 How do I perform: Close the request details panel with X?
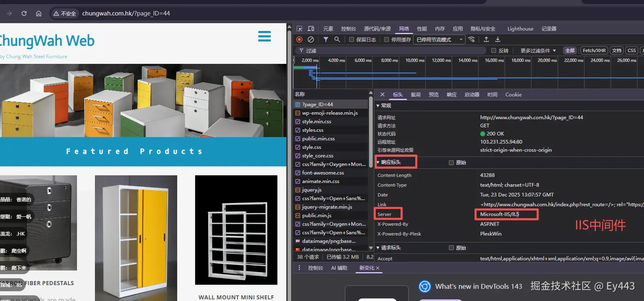point(382,94)
